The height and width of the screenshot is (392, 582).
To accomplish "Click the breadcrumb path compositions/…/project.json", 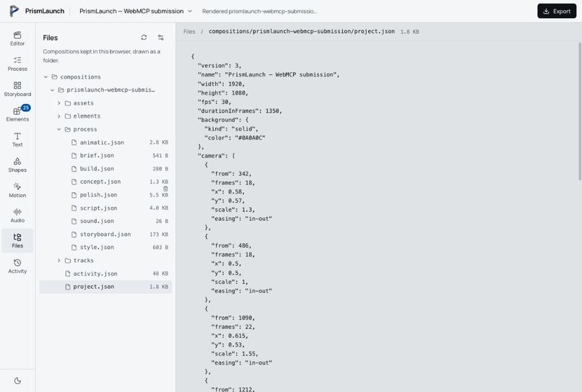I will pos(301,32).
